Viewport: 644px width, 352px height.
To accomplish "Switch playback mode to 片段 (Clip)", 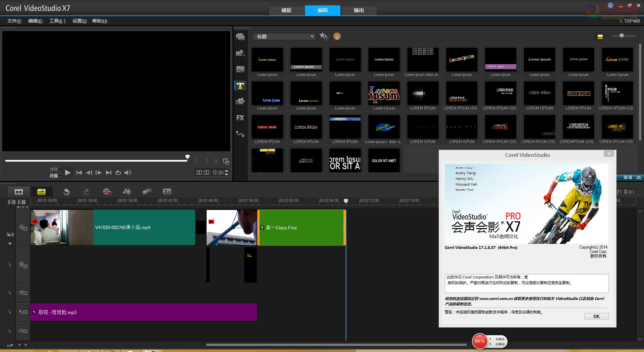I will pyautogui.click(x=54, y=176).
